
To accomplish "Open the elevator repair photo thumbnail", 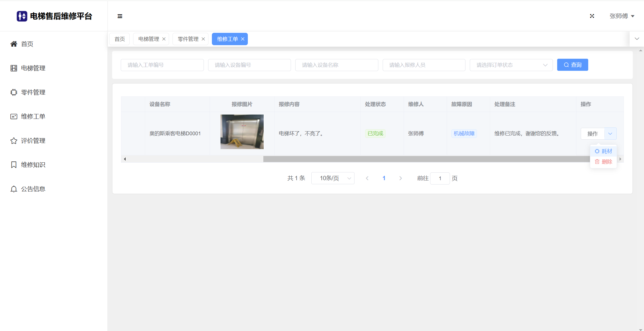I will pyautogui.click(x=242, y=132).
